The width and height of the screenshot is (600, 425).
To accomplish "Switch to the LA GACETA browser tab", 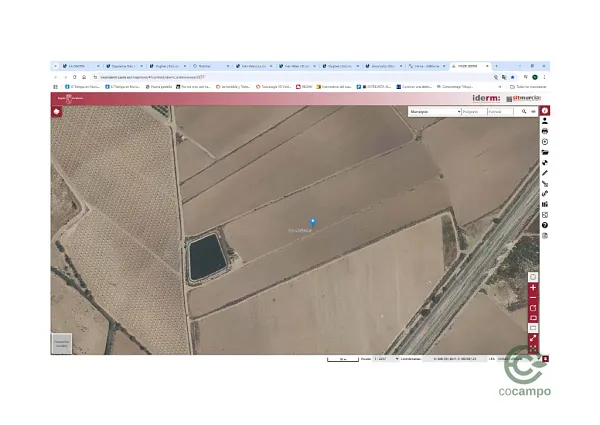I will click(81, 66).
